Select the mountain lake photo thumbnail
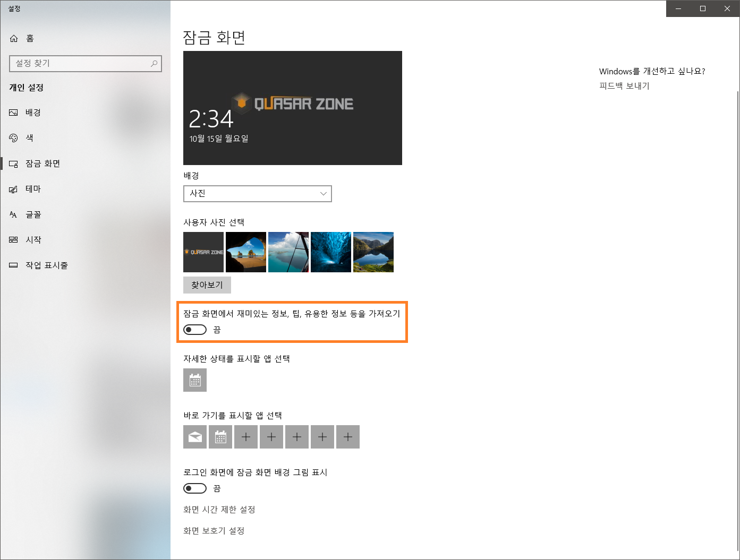Viewport: 740px width, 560px height. coord(373,252)
